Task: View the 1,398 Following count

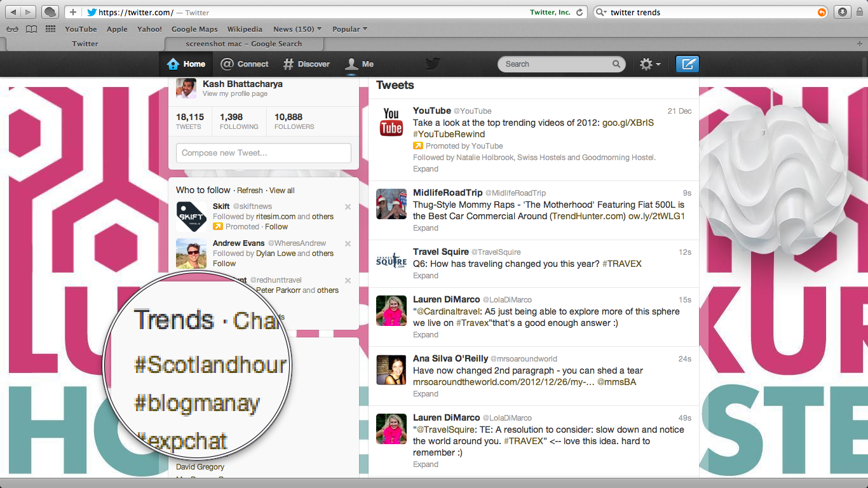Action: (x=239, y=121)
